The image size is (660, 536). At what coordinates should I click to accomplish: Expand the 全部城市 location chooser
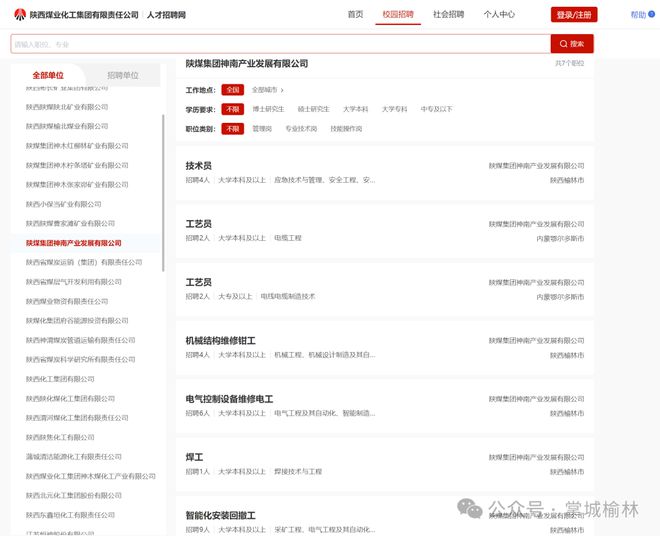268,90
